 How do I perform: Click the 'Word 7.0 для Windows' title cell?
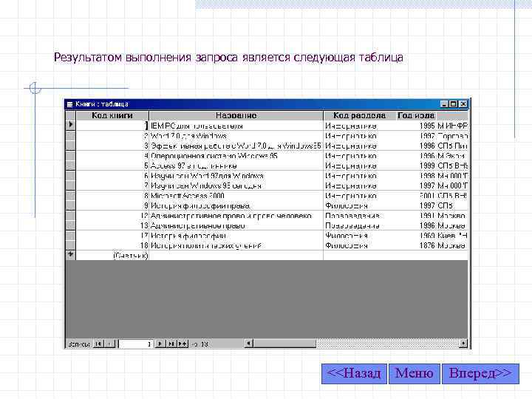click(236, 136)
